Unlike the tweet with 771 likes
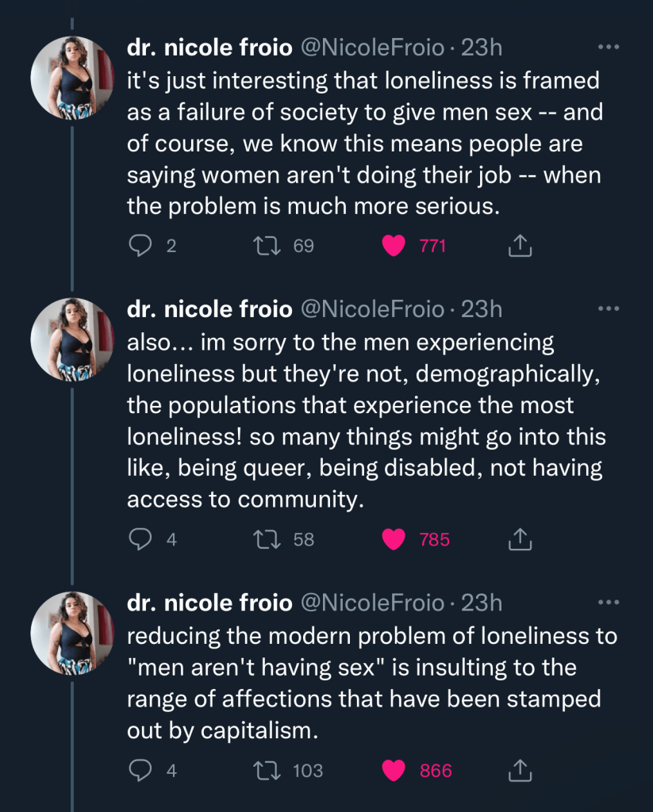The width and height of the screenshot is (653, 812). 394,246
